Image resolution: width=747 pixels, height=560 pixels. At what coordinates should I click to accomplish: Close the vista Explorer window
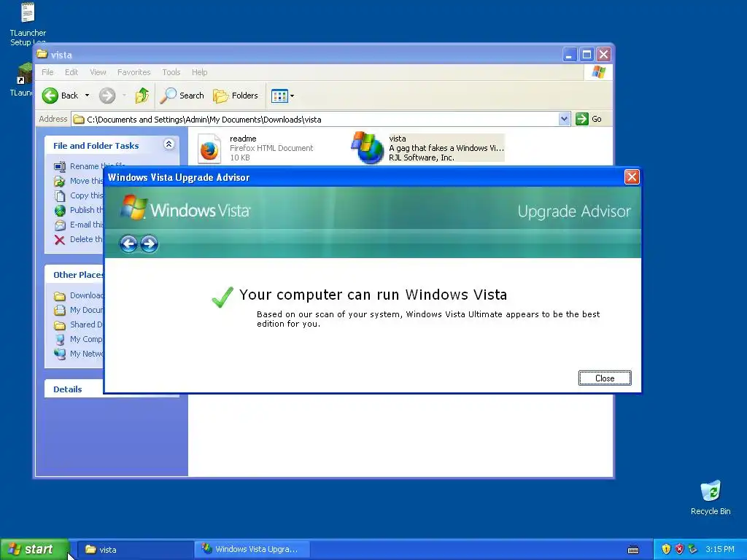(x=603, y=55)
